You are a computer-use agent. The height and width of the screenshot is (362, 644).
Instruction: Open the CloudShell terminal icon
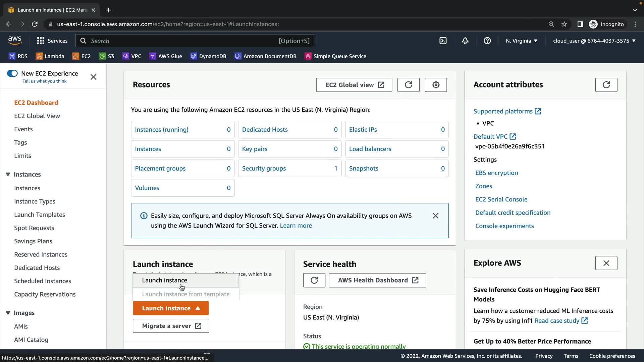(443, 41)
